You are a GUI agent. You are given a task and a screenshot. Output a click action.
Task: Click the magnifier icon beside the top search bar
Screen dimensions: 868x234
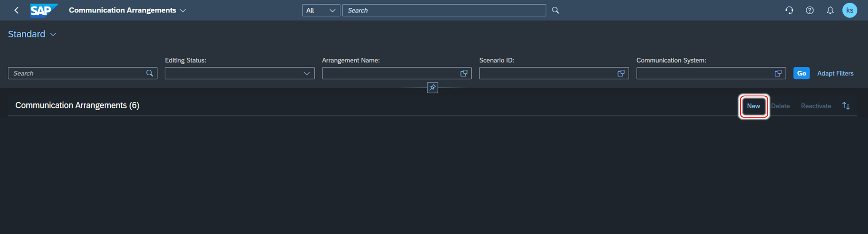[x=556, y=10]
